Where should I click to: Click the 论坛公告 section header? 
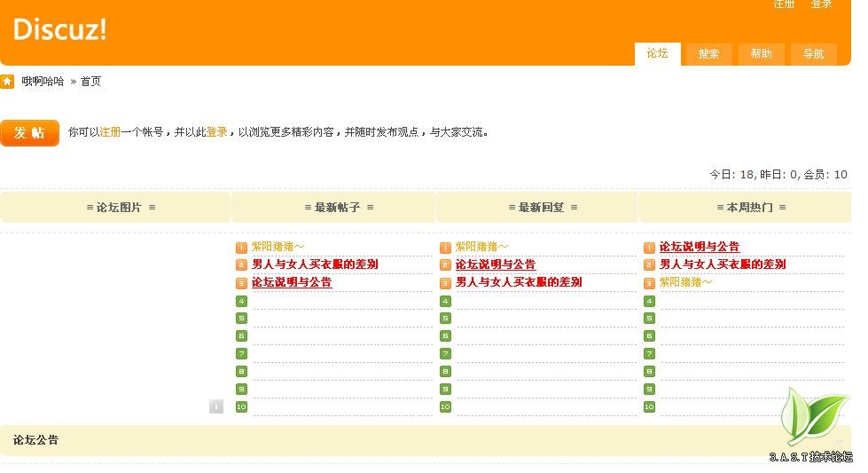(x=36, y=440)
